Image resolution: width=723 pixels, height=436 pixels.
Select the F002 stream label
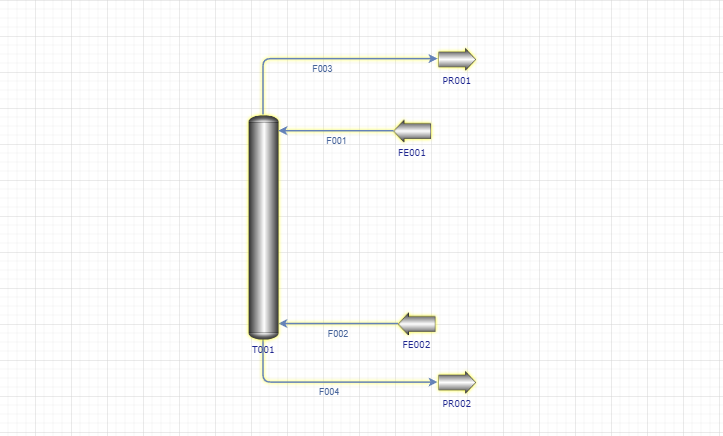tap(338, 333)
